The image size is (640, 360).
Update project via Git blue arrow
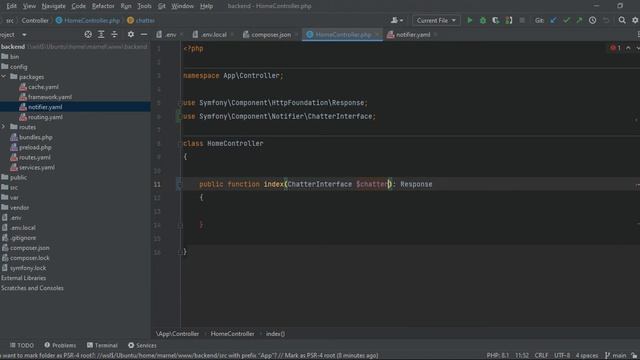coord(553,20)
